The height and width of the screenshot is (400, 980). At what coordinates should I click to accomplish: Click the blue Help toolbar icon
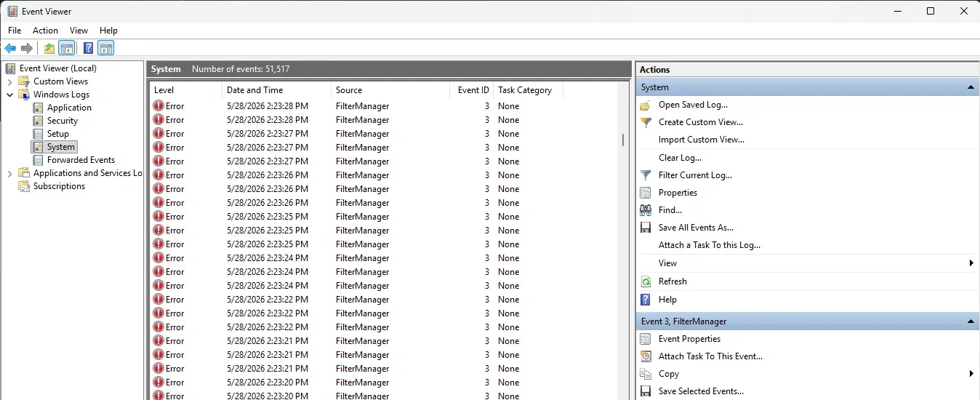(88, 49)
